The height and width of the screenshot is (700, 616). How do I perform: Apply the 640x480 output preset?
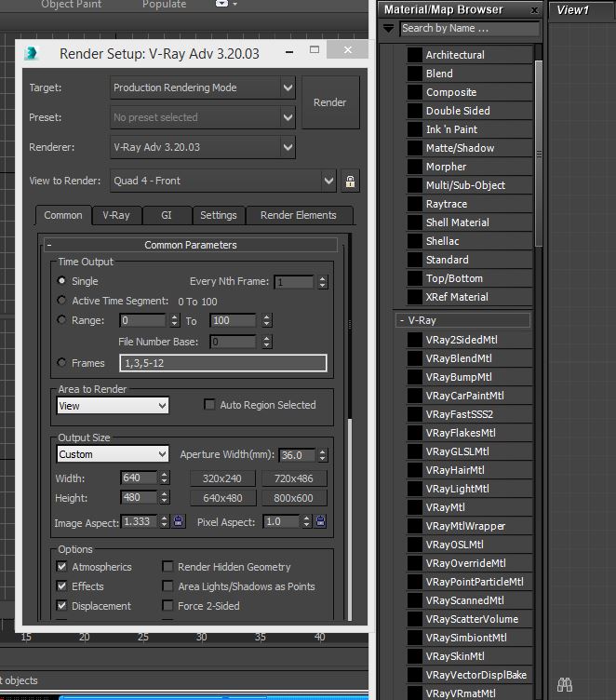pyautogui.click(x=222, y=498)
